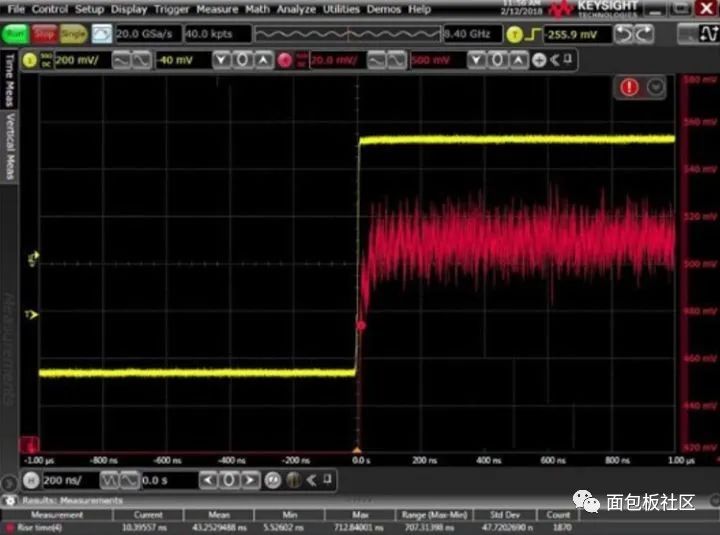Edit the -255.9 mV trigger level
Viewport: 720px width, 535px height.
coord(577,34)
